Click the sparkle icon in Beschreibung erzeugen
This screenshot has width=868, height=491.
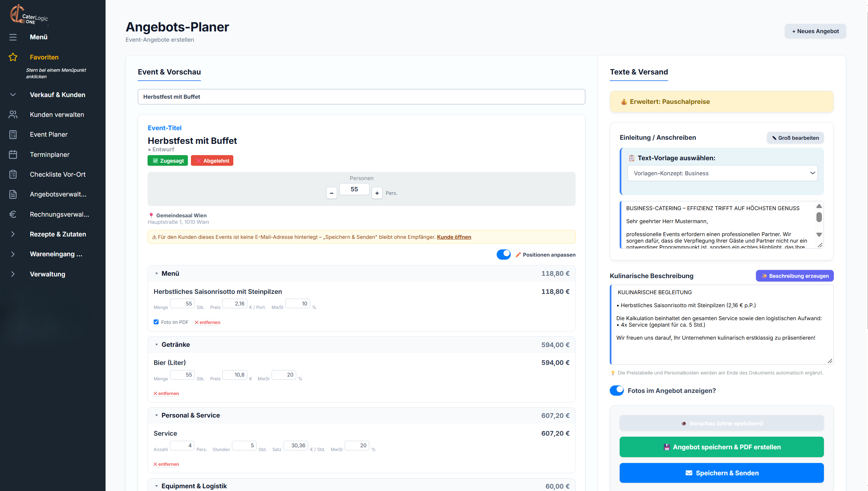click(x=764, y=276)
